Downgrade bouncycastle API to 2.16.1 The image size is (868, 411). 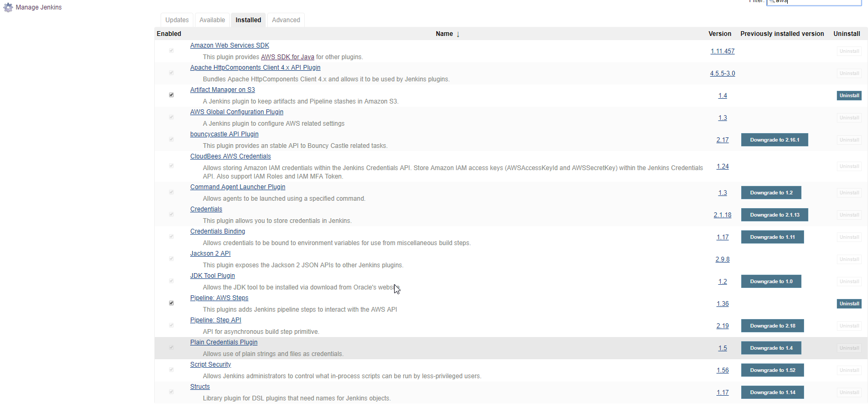click(x=774, y=140)
